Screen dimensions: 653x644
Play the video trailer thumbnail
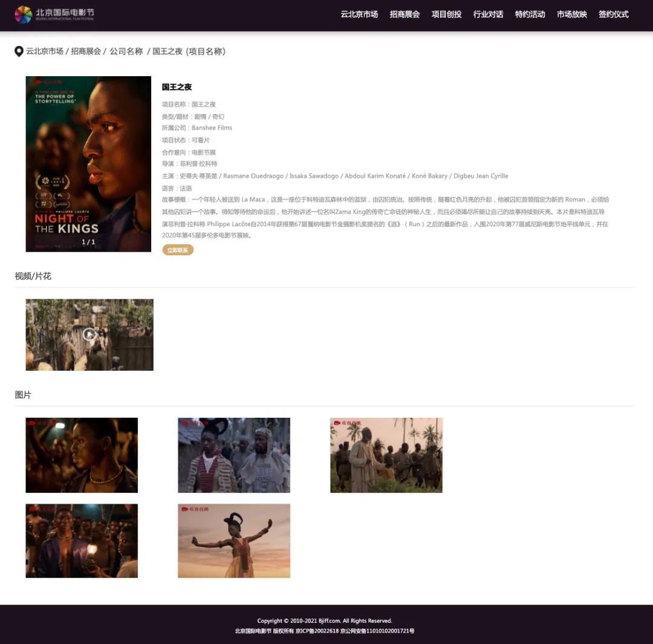89,334
